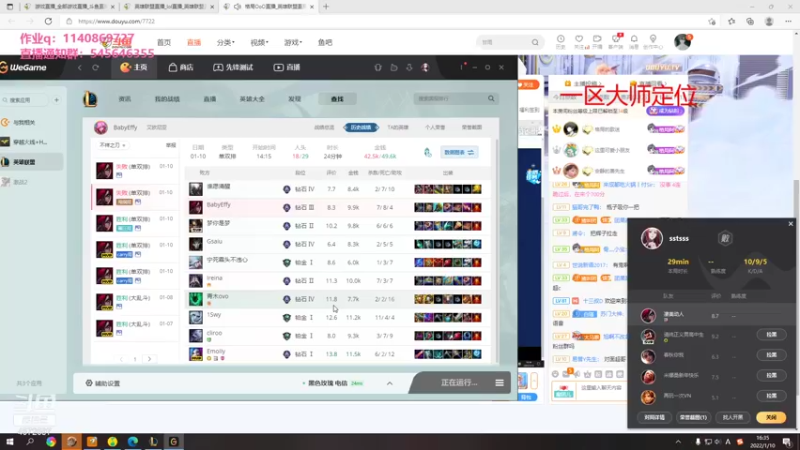Click yellow 关闭 button in popup
The height and width of the screenshot is (450, 800).
[x=771, y=417]
